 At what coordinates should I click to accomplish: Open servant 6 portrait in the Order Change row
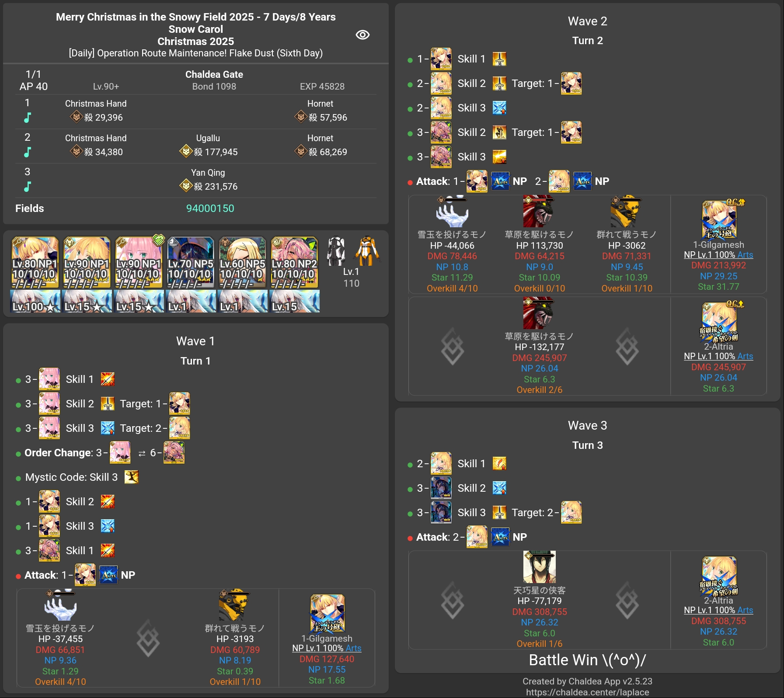click(x=174, y=453)
